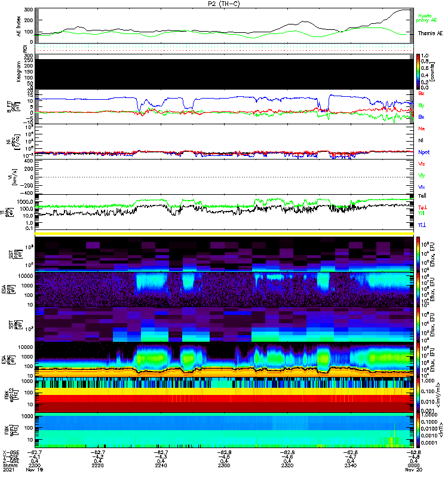Click the yellow bar above the SST ion panel
Screen dimensions: 448x478
click(x=224, y=234)
